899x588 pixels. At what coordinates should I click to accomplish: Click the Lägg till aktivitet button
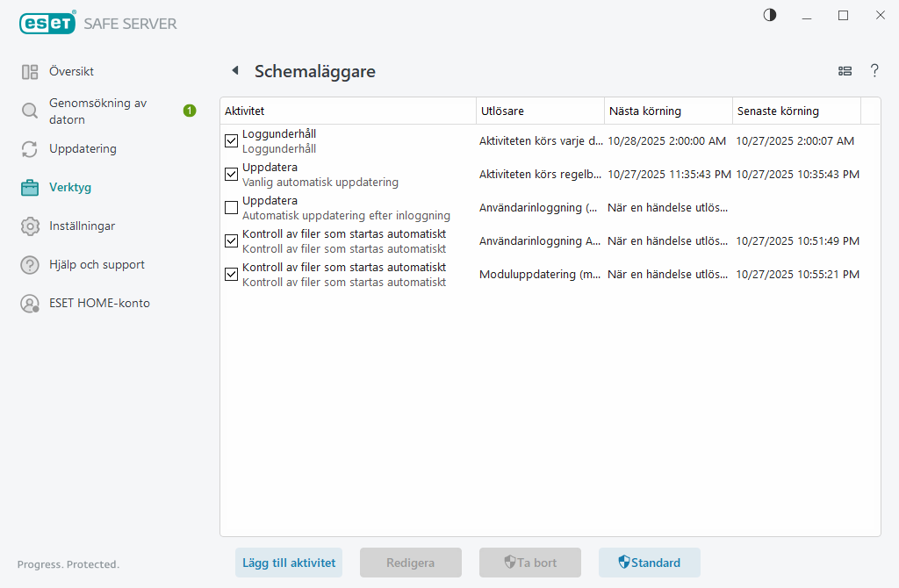coord(288,563)
